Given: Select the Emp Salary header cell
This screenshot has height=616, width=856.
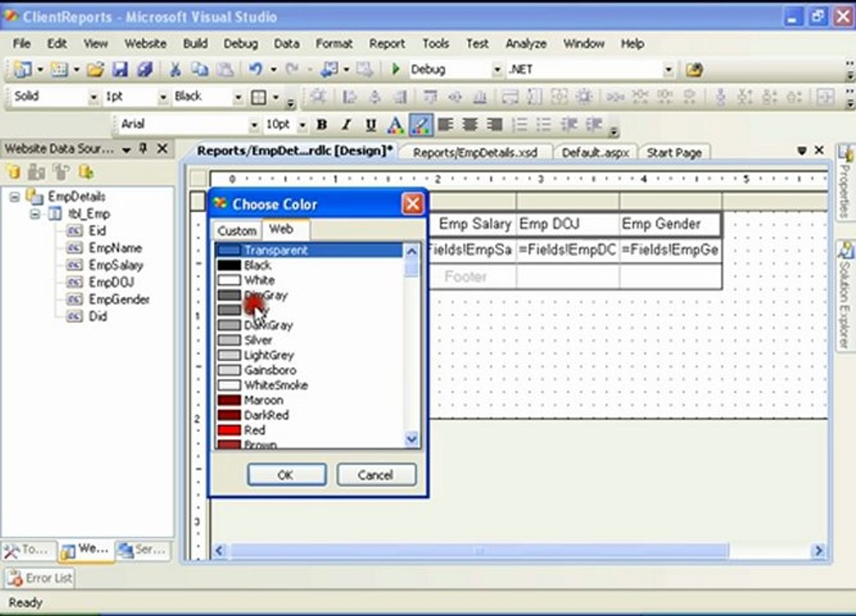Looking at the screenshot, I should (x=473, y=223).
